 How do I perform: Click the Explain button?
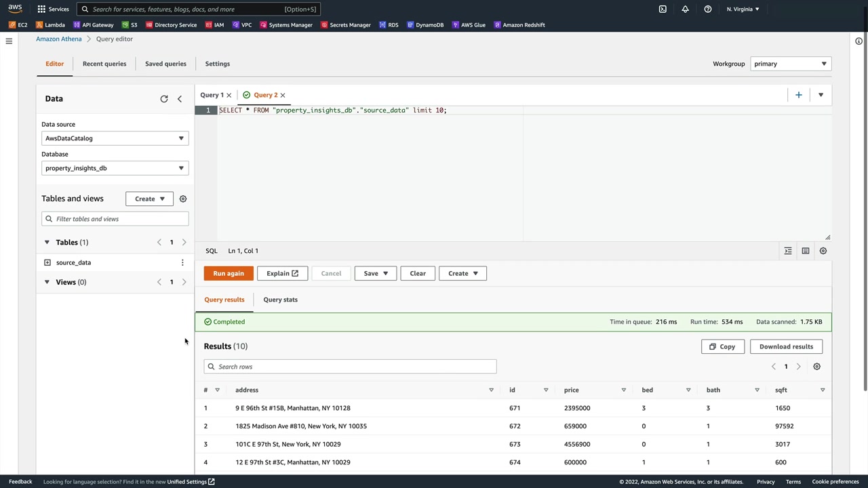pos(282,273)
